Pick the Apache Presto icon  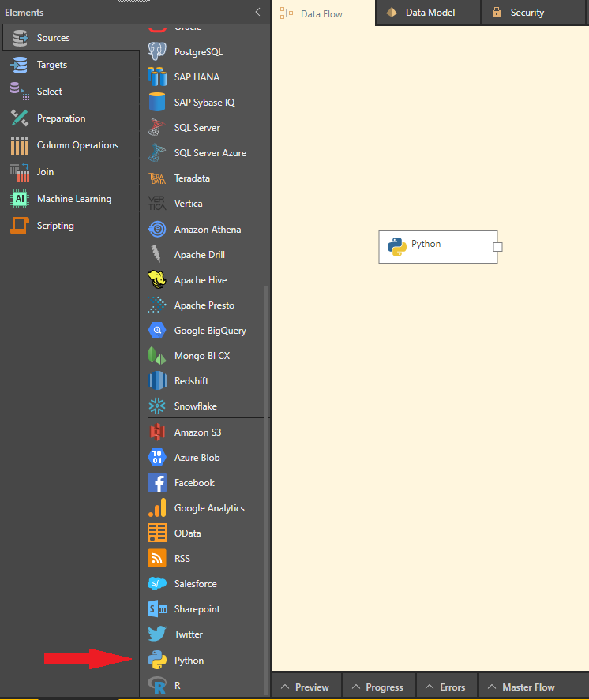point(157,305)
